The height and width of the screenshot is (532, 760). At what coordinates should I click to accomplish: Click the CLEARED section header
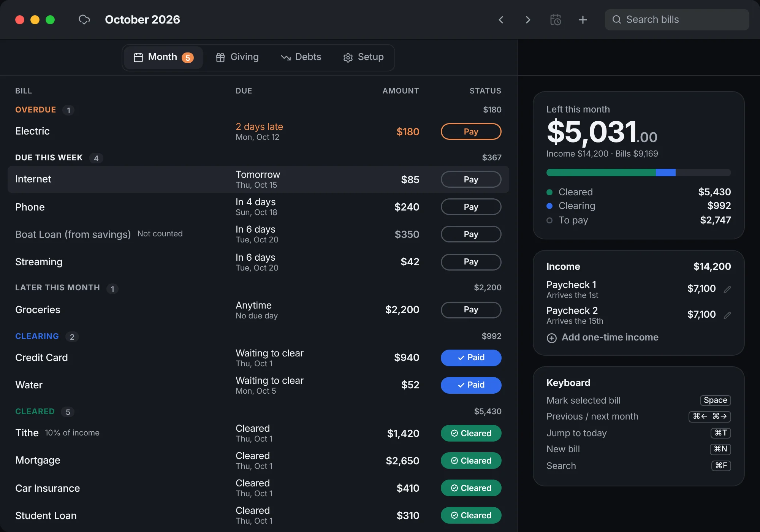coord(35,412)
